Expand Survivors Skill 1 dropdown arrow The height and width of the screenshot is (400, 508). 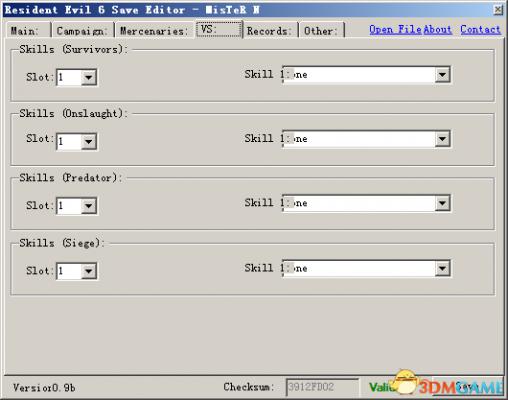point(442,75)
